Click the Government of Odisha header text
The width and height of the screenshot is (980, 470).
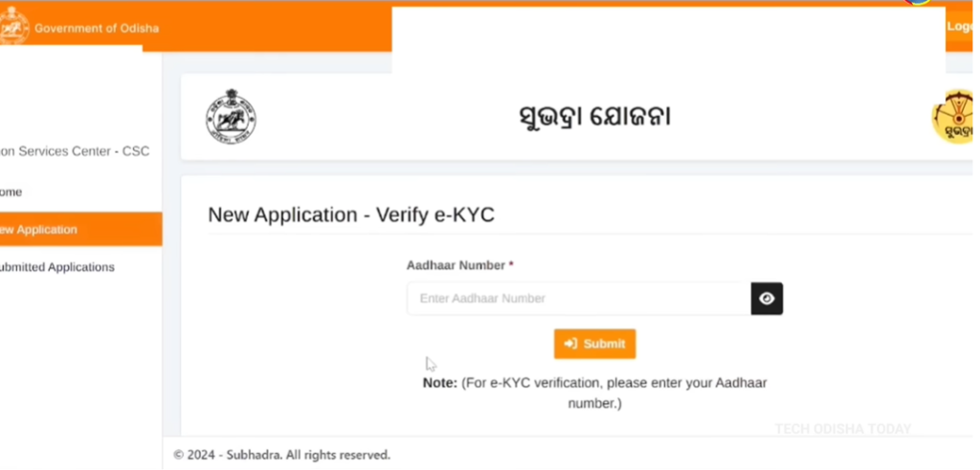pos(96,28)
